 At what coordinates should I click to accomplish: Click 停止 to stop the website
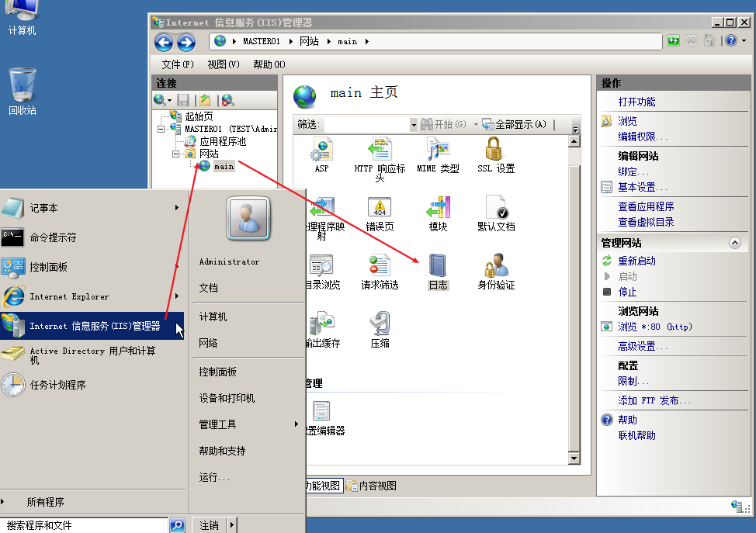[x=627, y=292]
